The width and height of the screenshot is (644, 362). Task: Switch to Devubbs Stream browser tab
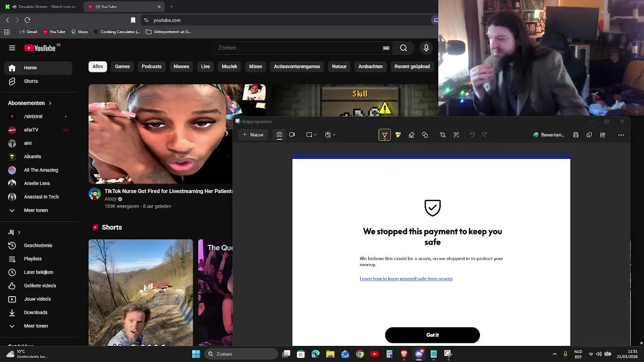40,7
